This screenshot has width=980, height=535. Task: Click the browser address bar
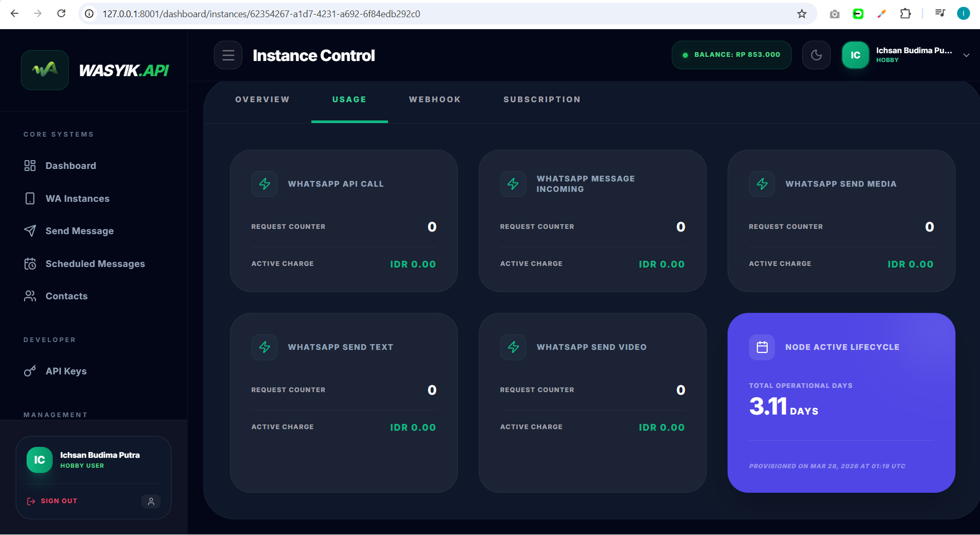pyautogui.click(x=417, y=14)
